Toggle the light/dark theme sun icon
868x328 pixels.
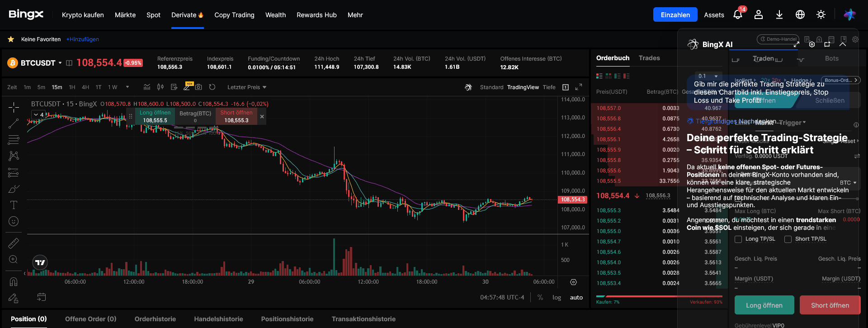click(821, 15)
